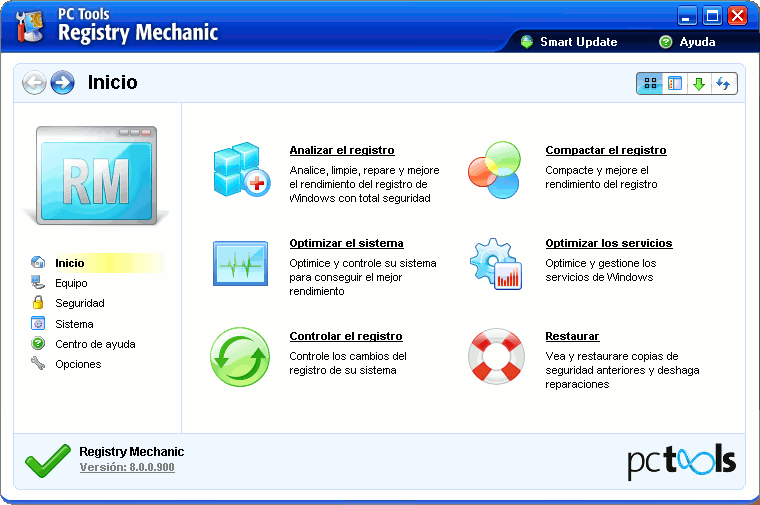Click the Versión: 8.0.0.900 link

(127, 467)
